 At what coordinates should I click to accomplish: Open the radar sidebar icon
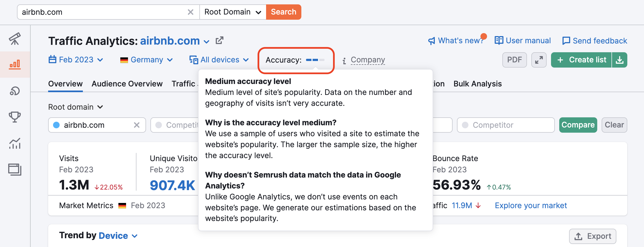click(15, 91)
